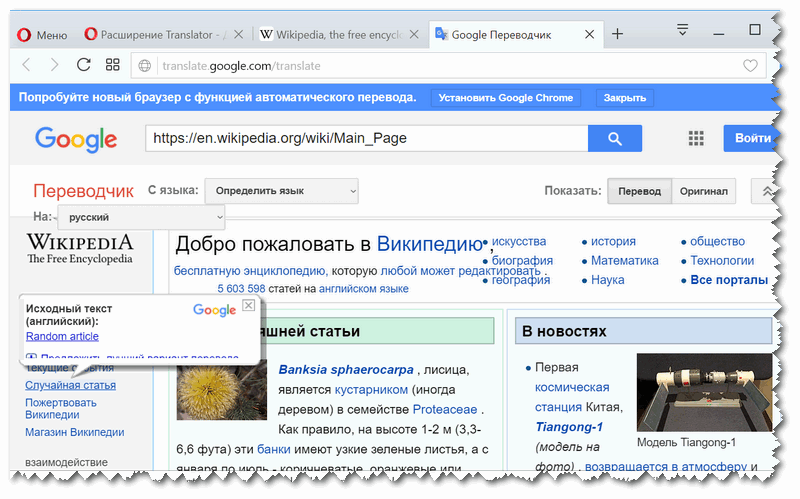Expand the русский target language dropdown
Screen dimensions: 800x499
[141, 217]
